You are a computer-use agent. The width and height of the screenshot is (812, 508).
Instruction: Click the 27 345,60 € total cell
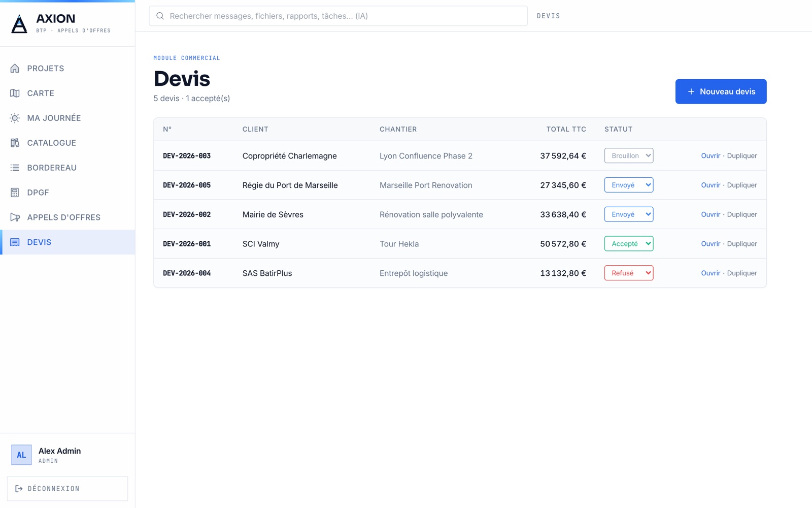click(563, 185)
